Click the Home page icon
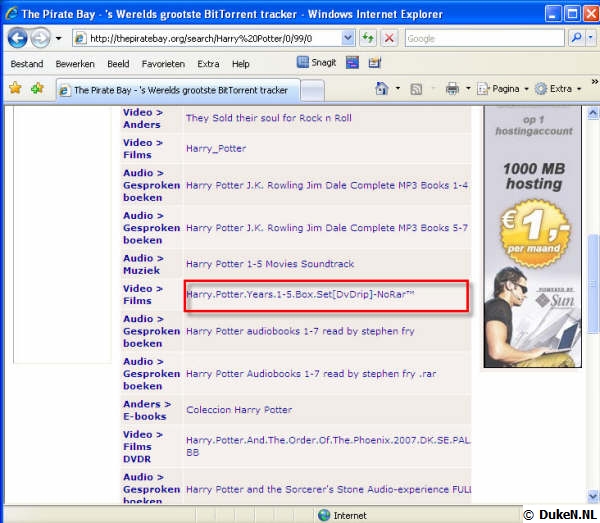 pyautogui.click(x=382, y=88)
